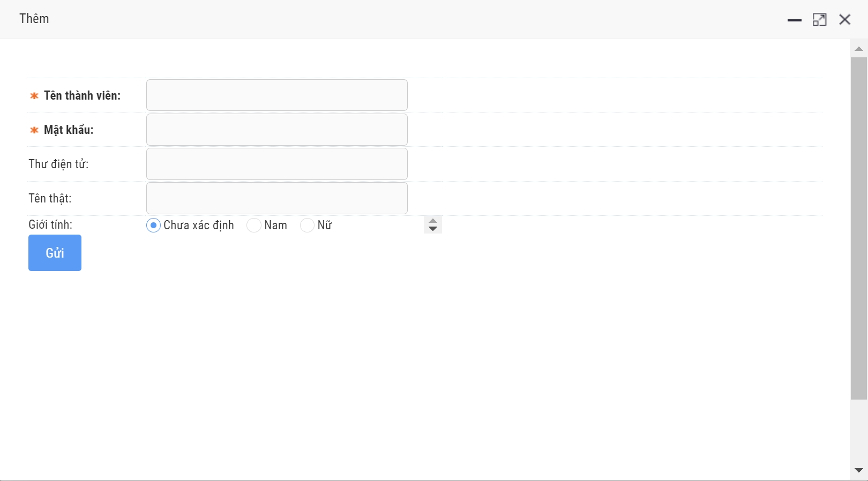Click into the Mật khẩu password field
868x481 pixels.
coord(276,130)
